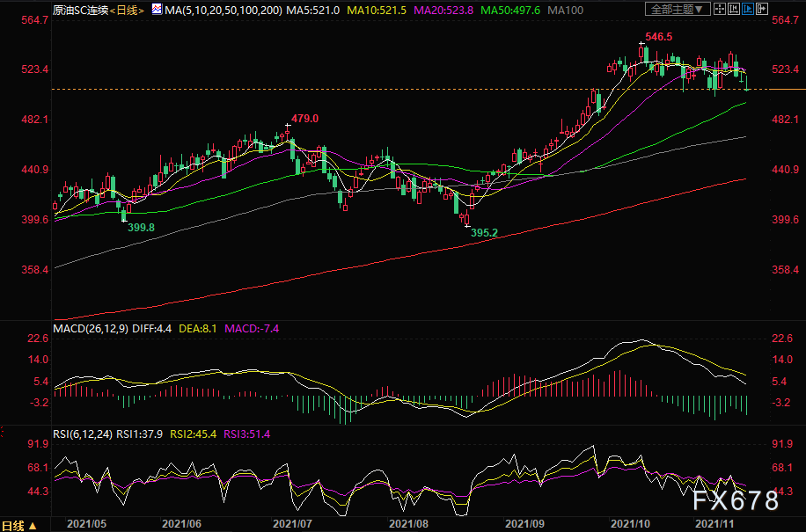Click the 546.5 high price marker
The height and width of the screenshot is (532, 806).
pyautogui.click(x=658, y=36)
